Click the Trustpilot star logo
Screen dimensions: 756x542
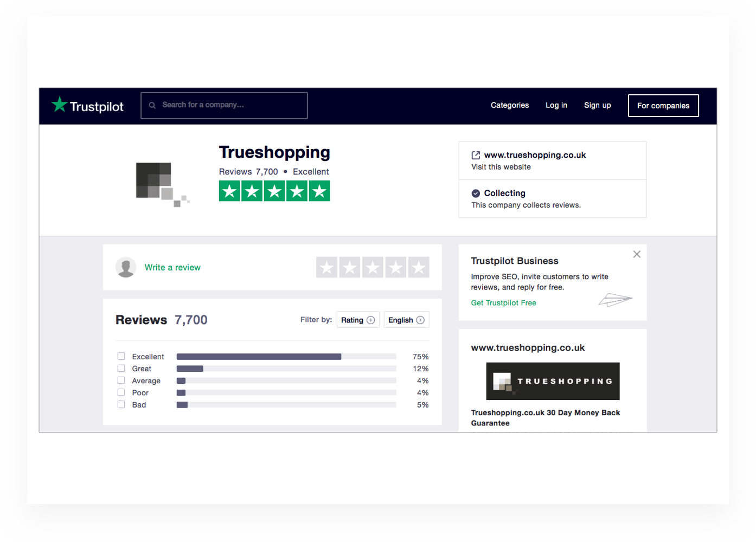click(60, 104)
